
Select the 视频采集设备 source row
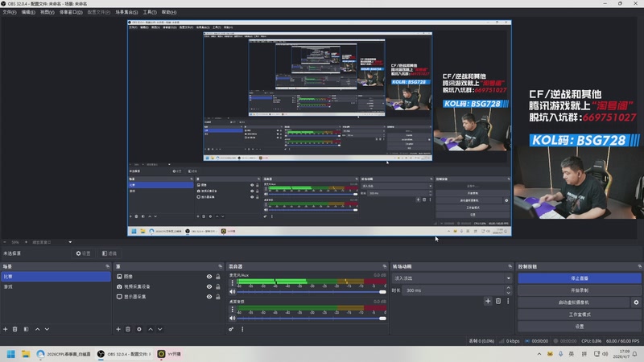coord(168,286)
